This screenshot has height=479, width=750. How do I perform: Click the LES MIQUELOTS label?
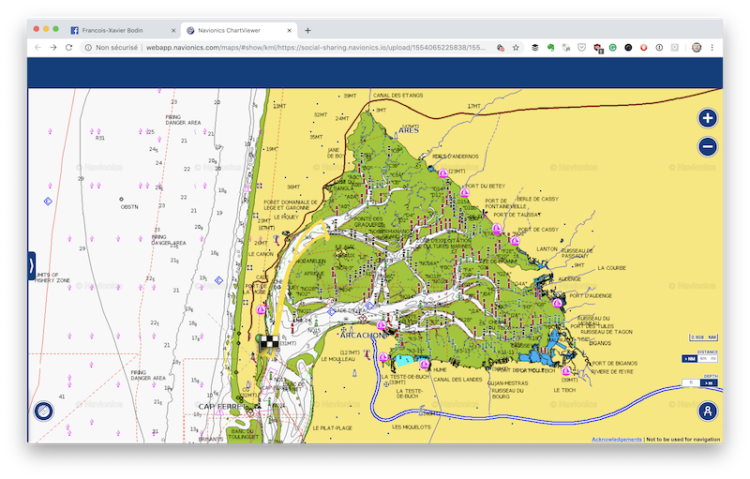coord(411,427)
